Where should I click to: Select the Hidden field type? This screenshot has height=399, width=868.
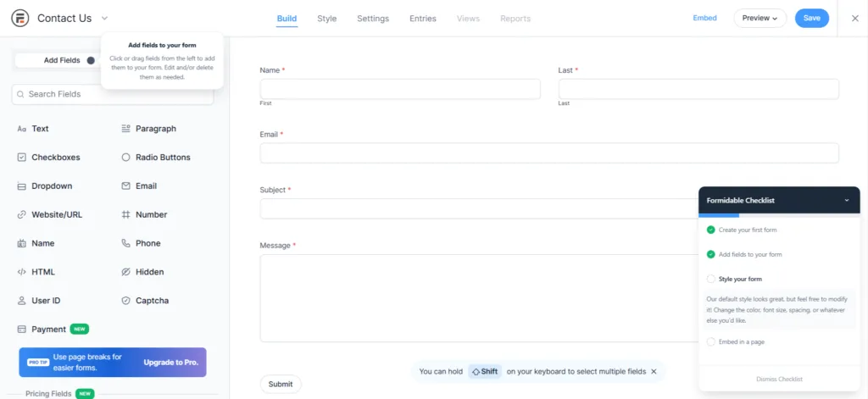(142, 272)
